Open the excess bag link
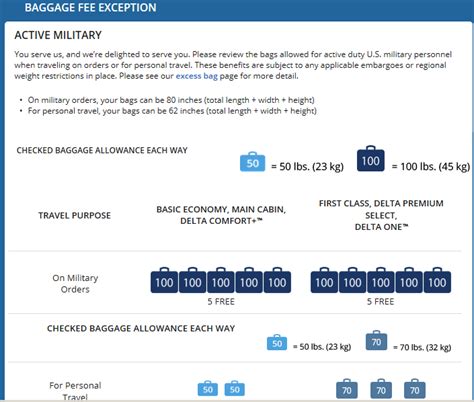Screen dimensions: 474x402 click(197, 76)
